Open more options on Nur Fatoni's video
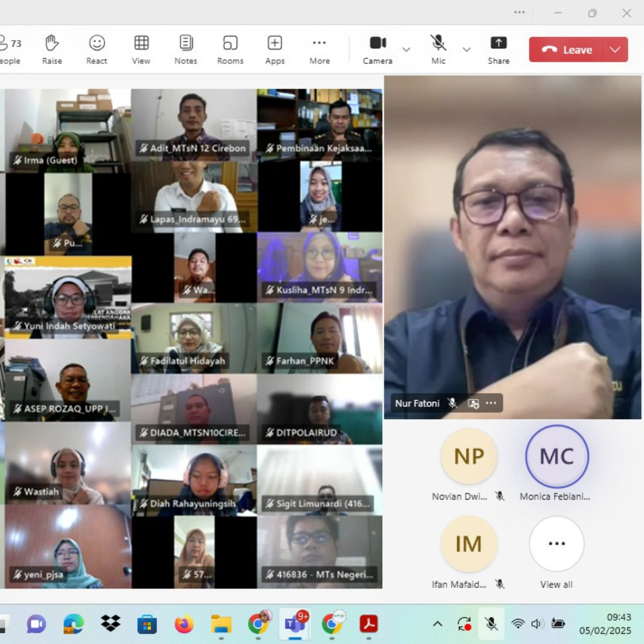The image size is (644, 644). 491,403
